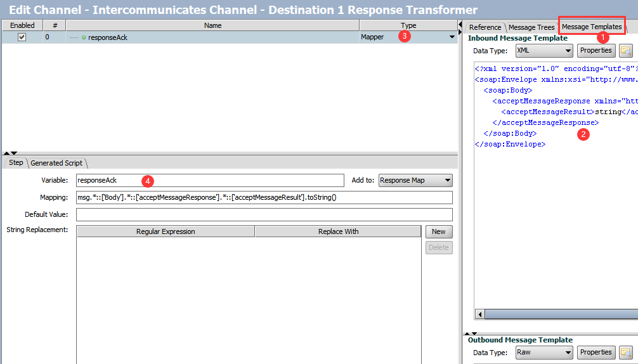This screenshot has width=638, height=364.
Task: Open inbound Data Type XML dropdown
Action: coord(544,51)
